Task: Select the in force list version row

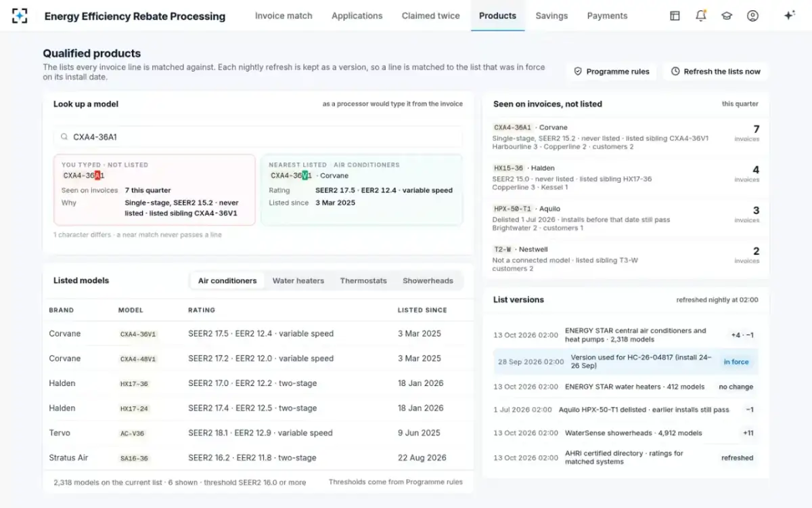Action: click(626, 362)
